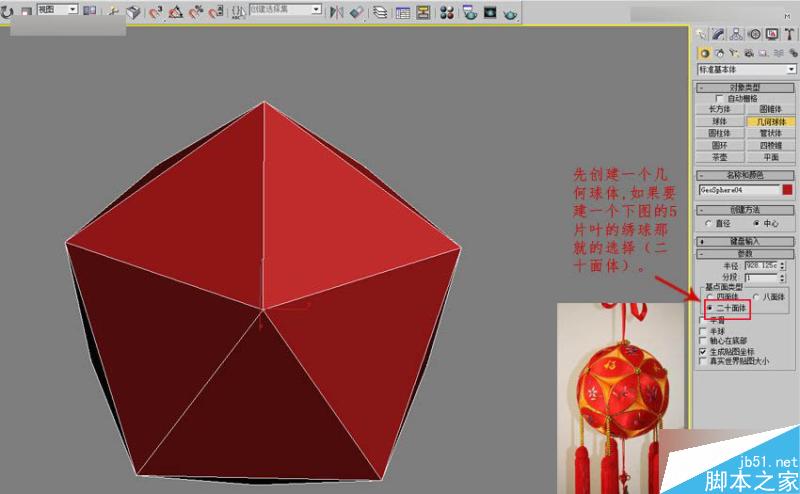The width and height of the screenshot is (800, 494).
Task: Select the 二十面体 icosahedron radio button
Action: (x=710, y=308)
